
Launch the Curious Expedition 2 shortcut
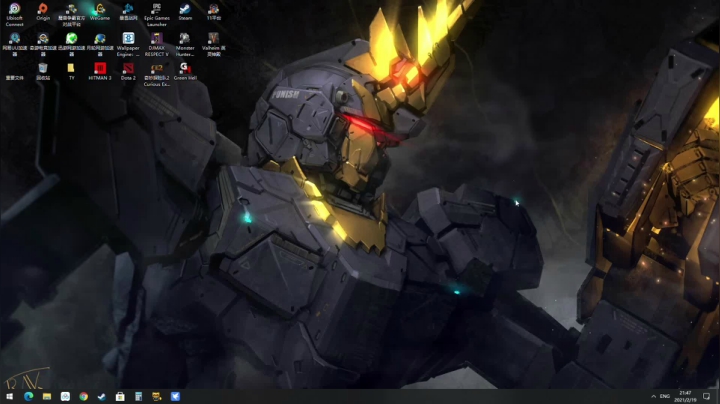[157, 74]
